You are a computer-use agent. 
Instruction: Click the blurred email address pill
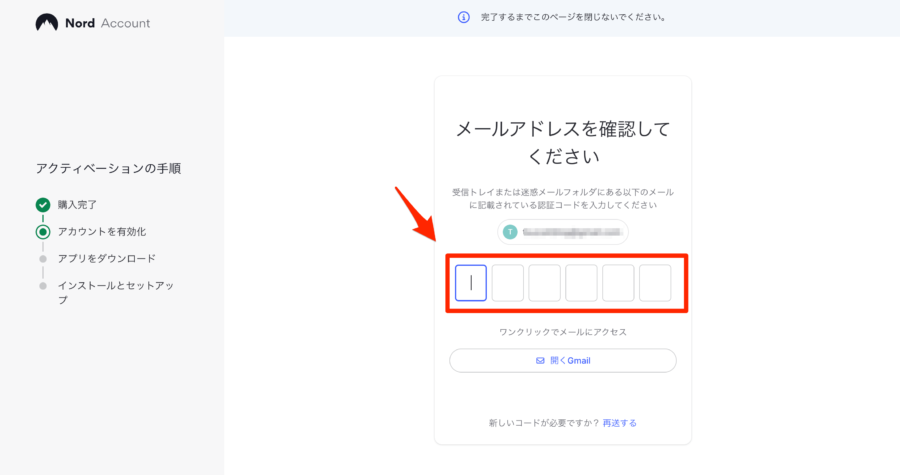click(x=562, y=232)
